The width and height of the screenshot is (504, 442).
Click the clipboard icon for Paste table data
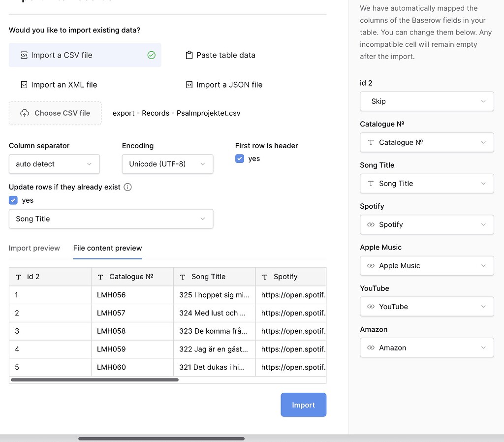[189, 55]
